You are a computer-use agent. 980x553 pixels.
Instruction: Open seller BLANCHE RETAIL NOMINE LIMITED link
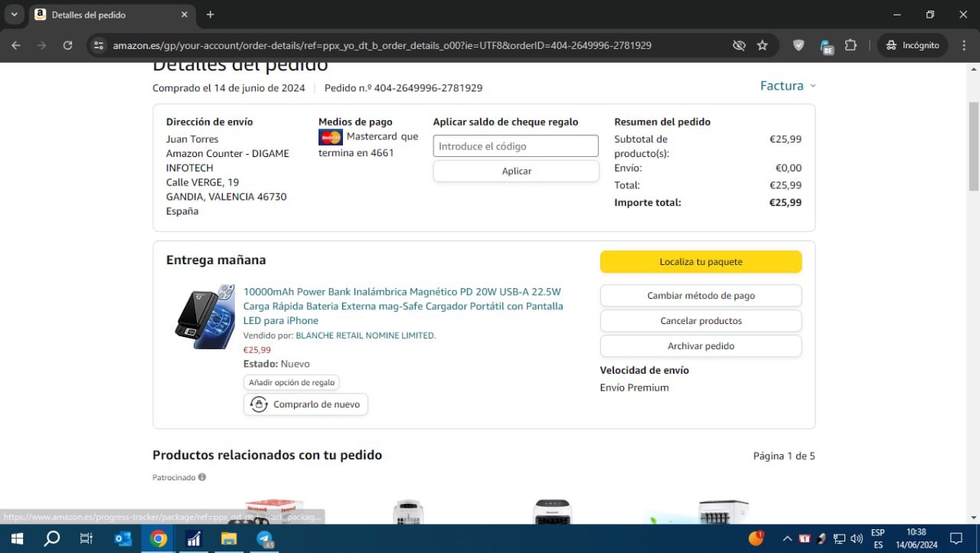pyautogui.click(x=365, y=335)
